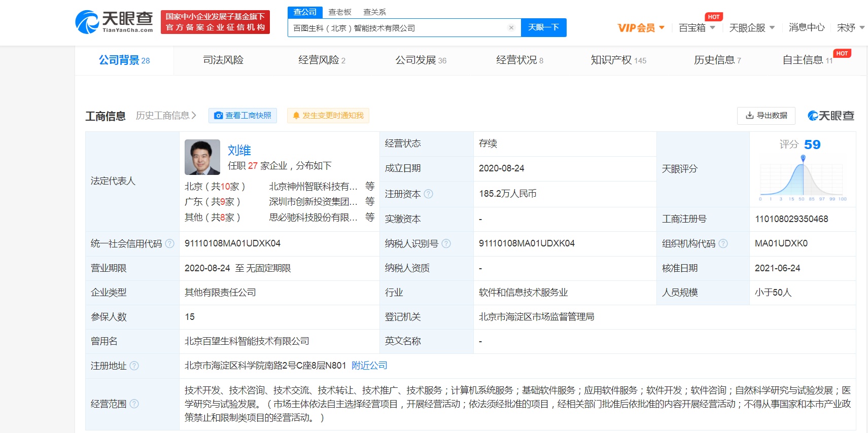Click 等 after 深圳市创新投资集团...
This screenshot has width=868, height=433.
pyautogui.click(x=370, y=201)
